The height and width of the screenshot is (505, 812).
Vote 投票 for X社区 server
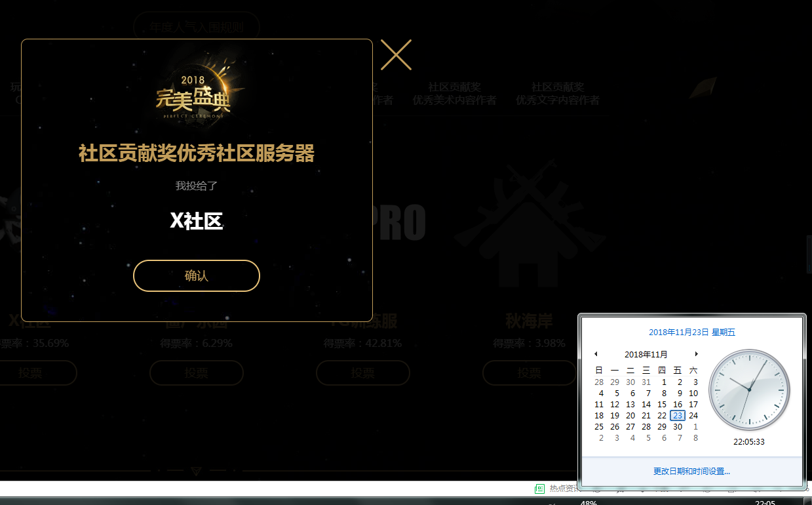[x=29, y=373]
